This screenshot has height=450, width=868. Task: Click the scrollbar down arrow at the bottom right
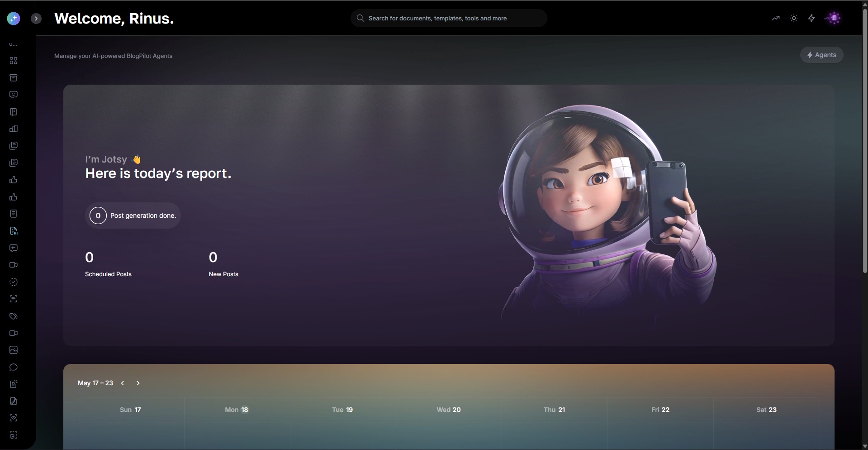pos(865,446)
